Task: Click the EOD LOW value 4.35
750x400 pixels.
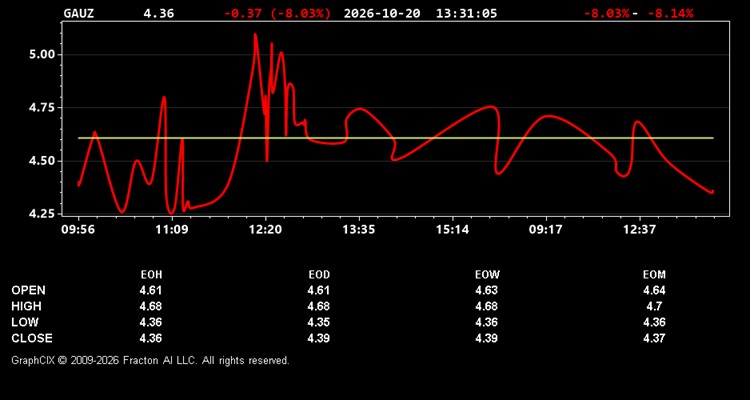Action: (319, 322)
